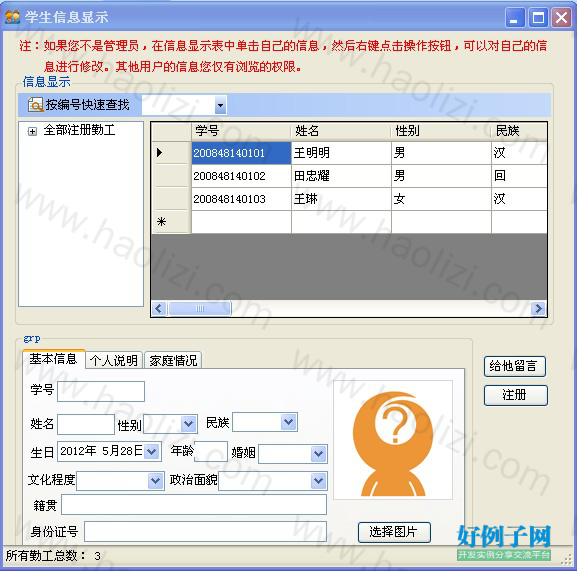Open the 政治面貌 dropdown
Screen dimensions: 577x571
[x=318, y=480]
